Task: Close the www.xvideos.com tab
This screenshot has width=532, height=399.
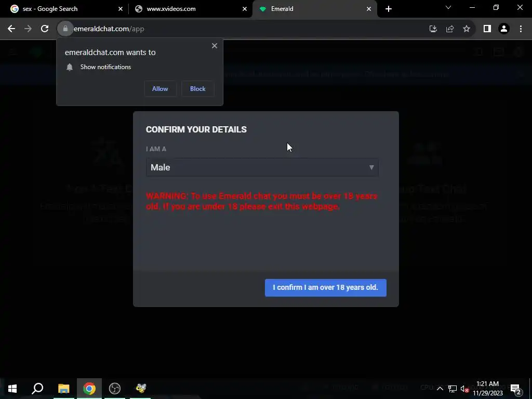Action: coord(245,9)
